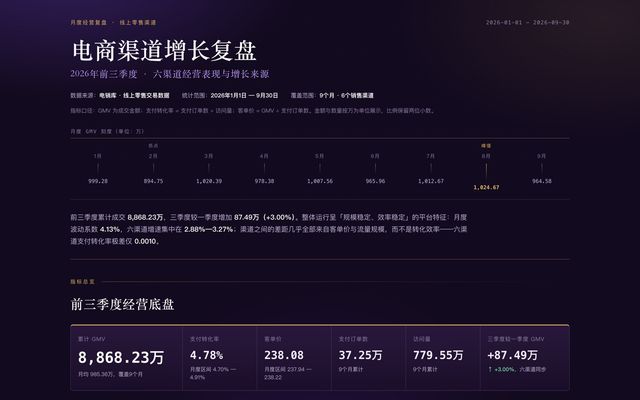Click the 电销库 · 线上零售交易数据 source value

[x=134, y=96]
